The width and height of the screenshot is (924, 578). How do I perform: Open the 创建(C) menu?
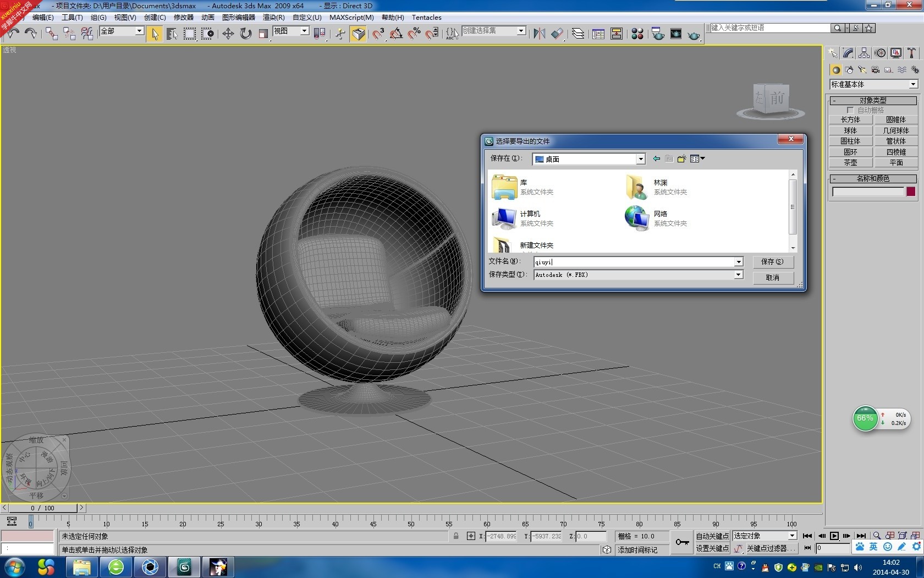[x=155, y=18]
